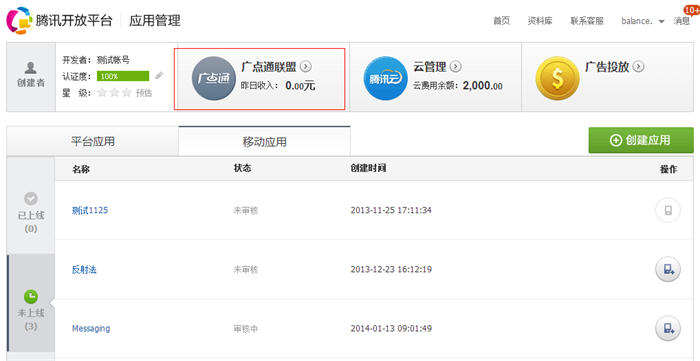The height and width of the screenshot is (361, 700).
Task: Click the 未审核 status in 反射法 row
Action: (x=246, y=270)
